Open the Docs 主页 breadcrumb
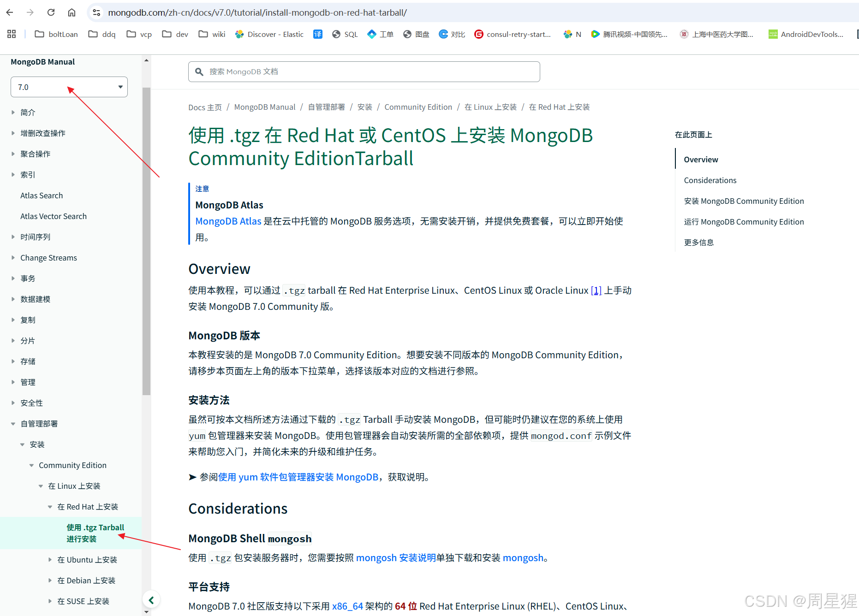The height and width of the screenshot is (616, 859). (205, 107)
